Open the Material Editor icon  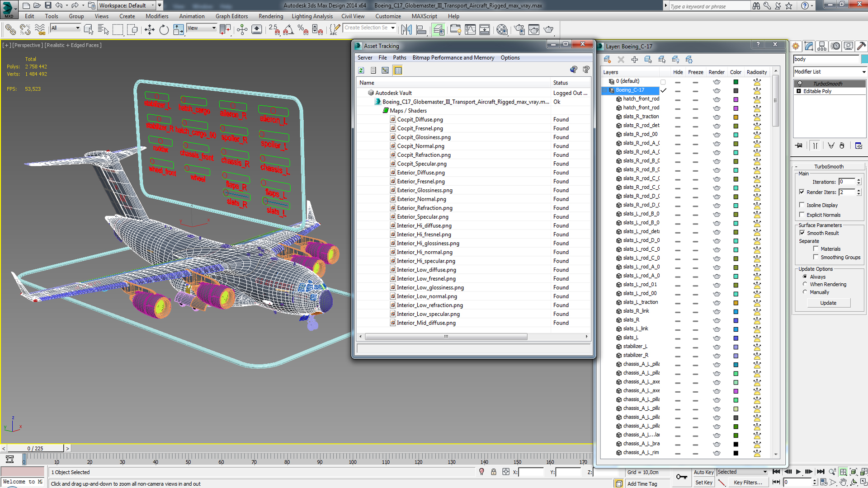click(502, 30)
